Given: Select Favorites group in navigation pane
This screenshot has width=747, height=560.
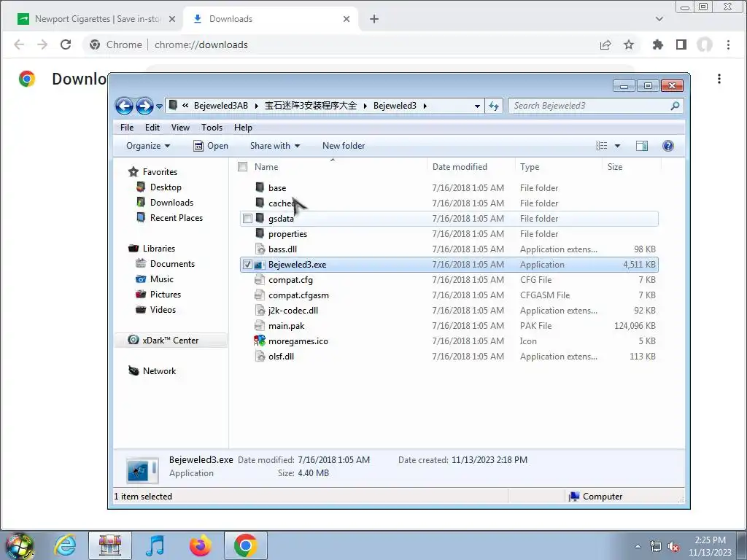Looking at the screenshot, I should 160,172.
